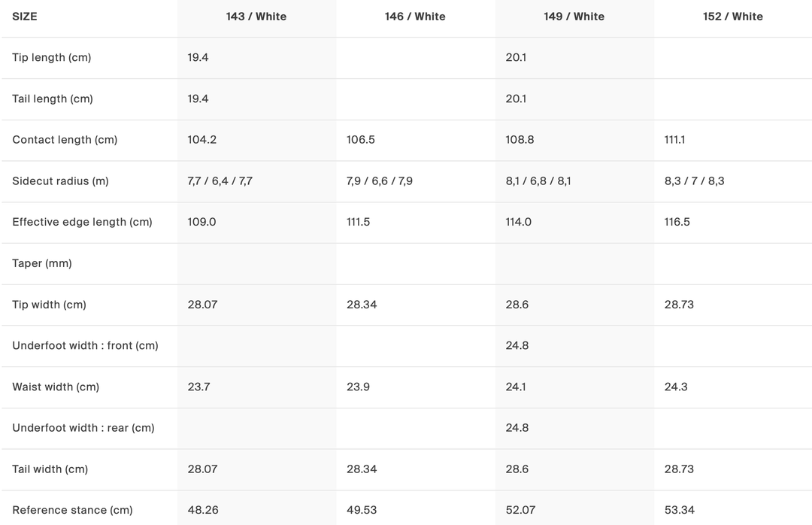This screenshot has height=525, width=812.
Task: Click the Effective edge length (cm) label
Action: [x=82, y=222]
